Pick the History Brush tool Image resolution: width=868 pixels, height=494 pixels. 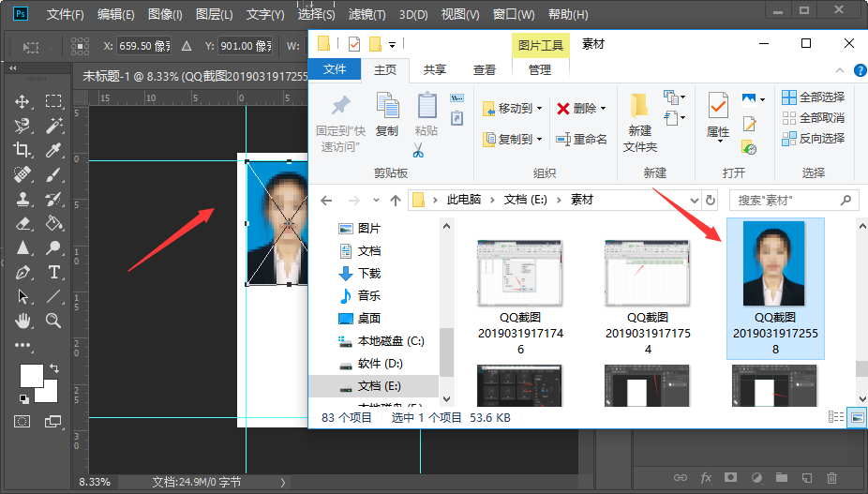point(53,199)
